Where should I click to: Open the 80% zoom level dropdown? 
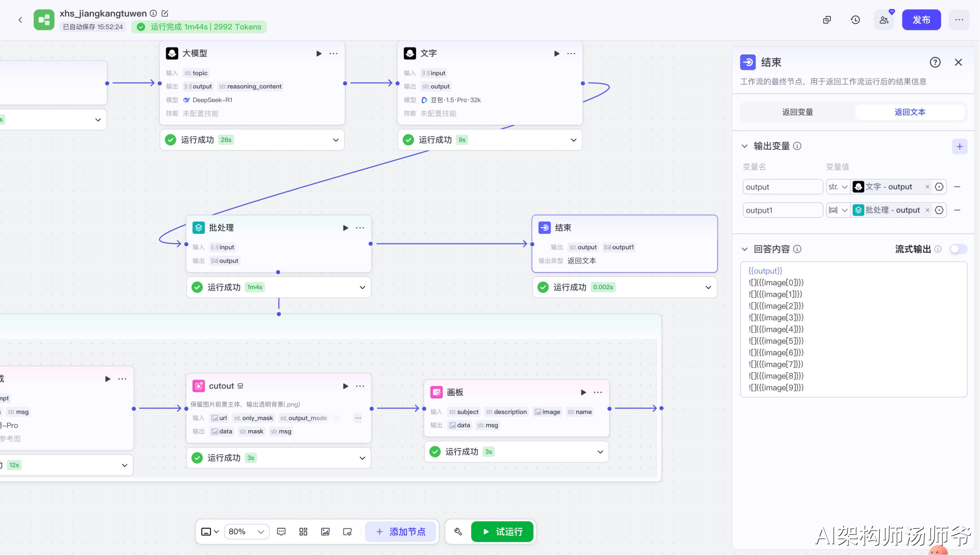click(246, 531)
